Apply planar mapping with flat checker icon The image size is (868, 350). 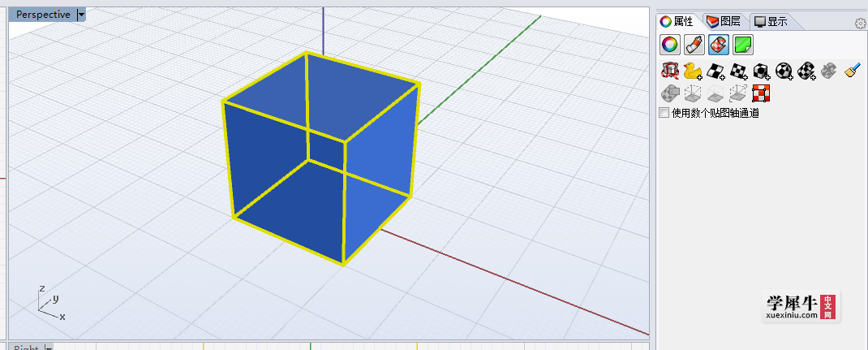coord(738,71)
